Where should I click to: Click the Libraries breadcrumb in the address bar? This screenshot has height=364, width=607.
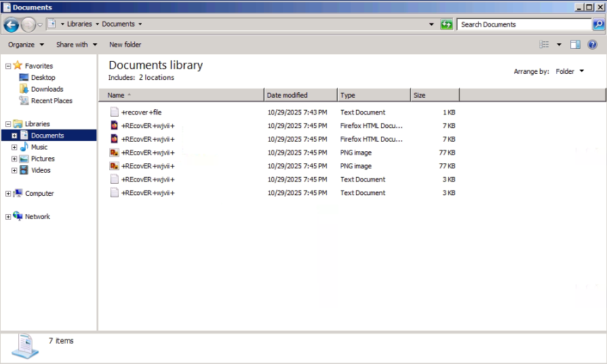tap(79, 24)
